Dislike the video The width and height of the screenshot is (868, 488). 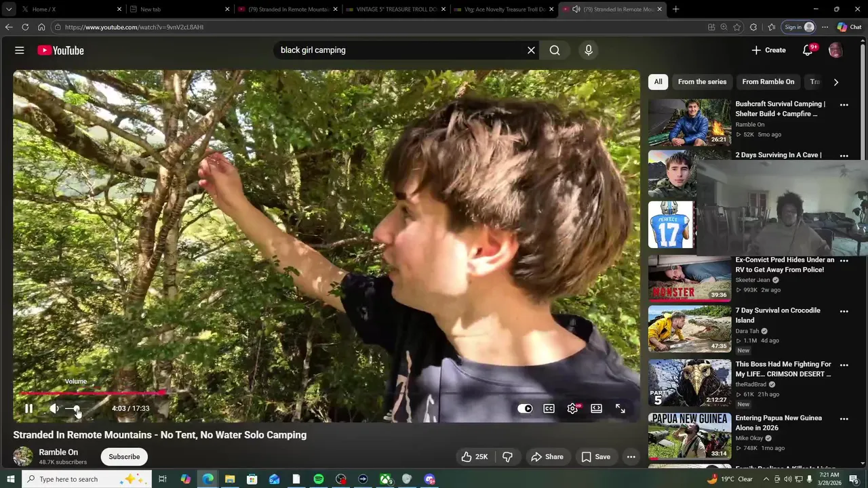click(x=507, y=457)
